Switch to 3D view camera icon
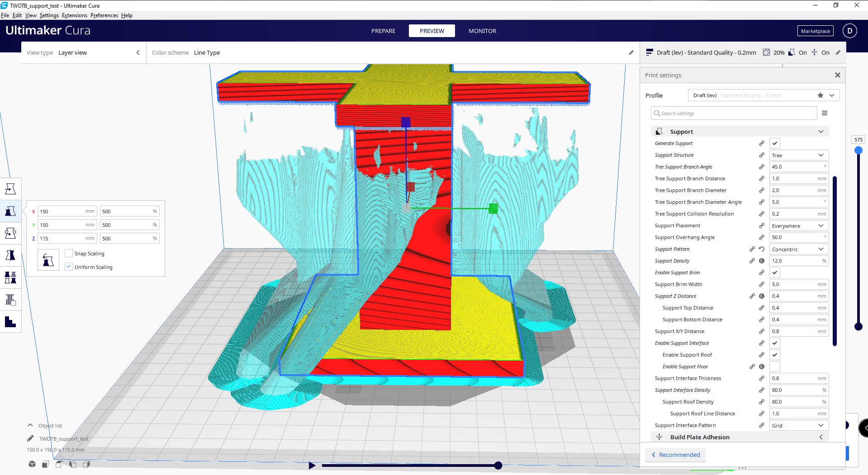 (32, 464)
